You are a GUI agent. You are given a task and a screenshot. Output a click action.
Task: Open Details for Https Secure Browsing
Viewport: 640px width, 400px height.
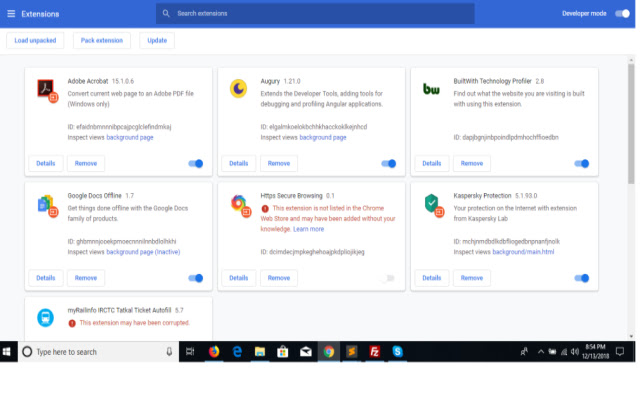point(239,278)
